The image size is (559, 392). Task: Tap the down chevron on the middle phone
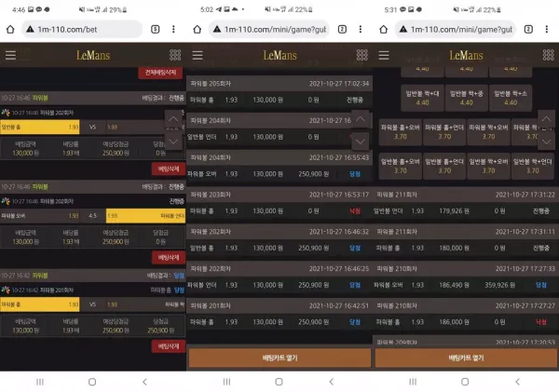click(x=360, y=142)
